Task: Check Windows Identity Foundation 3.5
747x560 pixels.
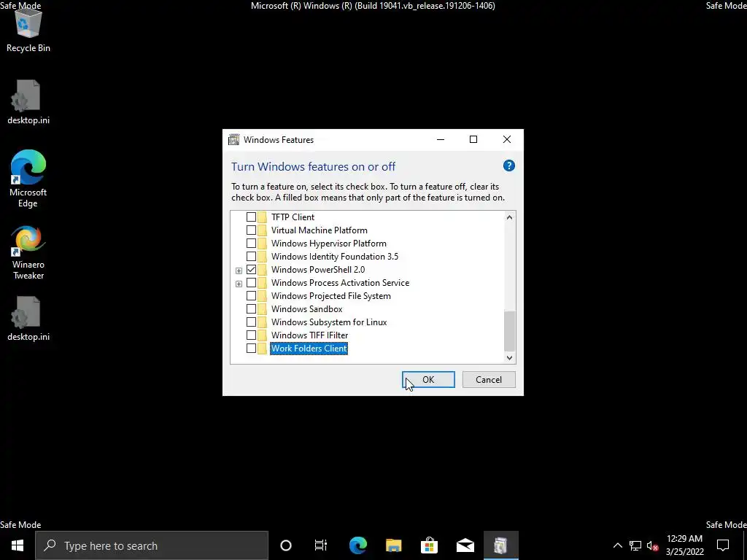Action: click(x=251, y=256)
